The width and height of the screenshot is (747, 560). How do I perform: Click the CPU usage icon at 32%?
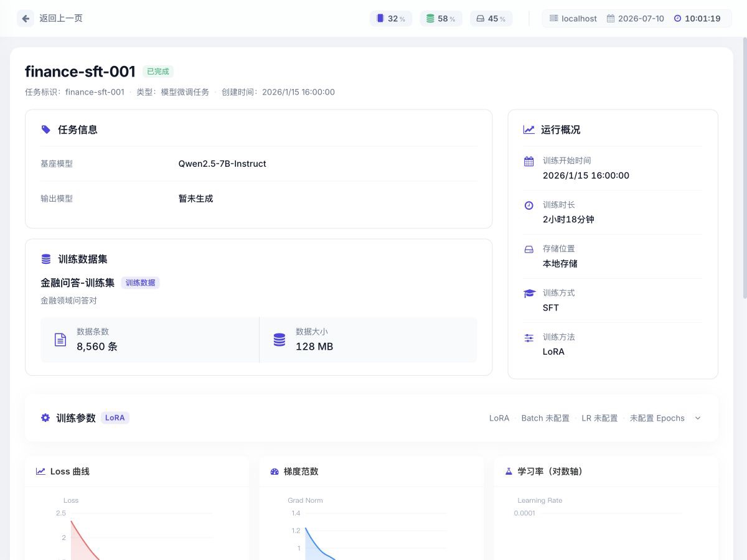click(380, 19)
